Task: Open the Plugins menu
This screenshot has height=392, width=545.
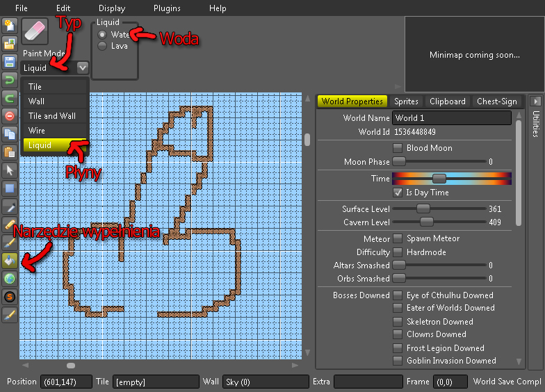Action: (167, 8)
